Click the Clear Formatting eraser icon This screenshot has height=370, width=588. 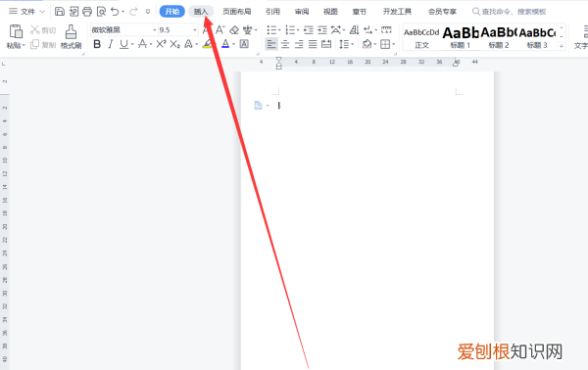234,29
